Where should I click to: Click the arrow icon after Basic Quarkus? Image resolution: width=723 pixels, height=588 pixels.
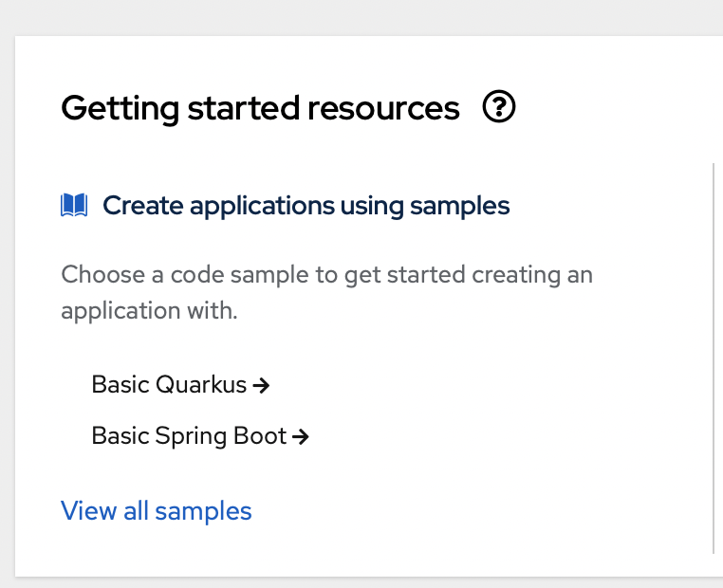tap(262, 385)
